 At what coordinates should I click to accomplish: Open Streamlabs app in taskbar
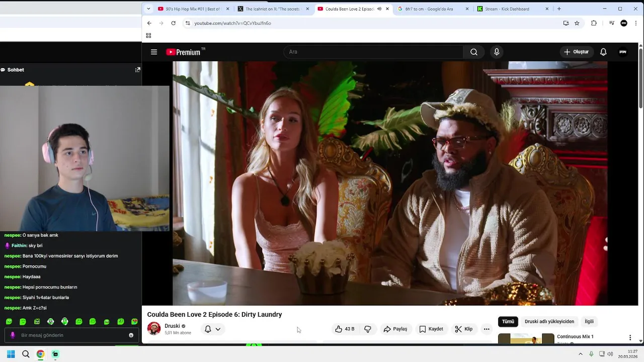point(55,354)
